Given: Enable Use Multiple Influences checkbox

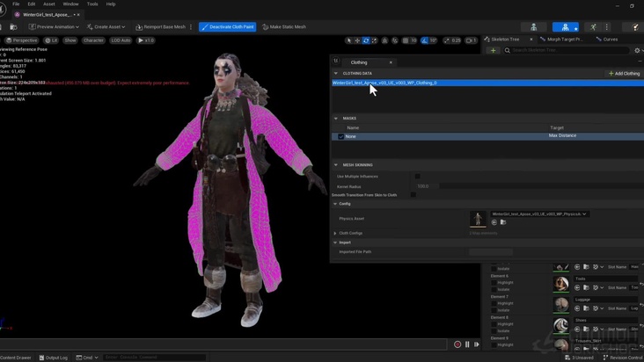Looking at the screenshot, I should coord(417,177).
